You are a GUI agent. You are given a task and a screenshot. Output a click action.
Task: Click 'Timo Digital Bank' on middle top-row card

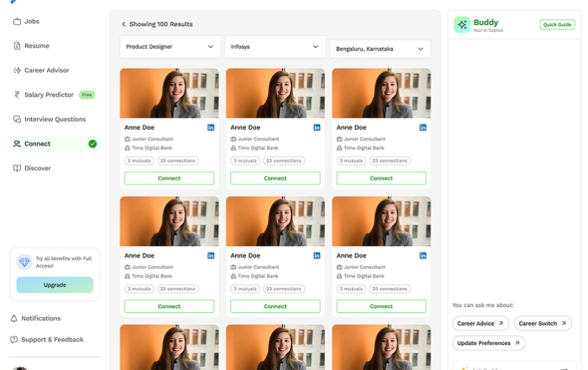[x=258, y=148]
